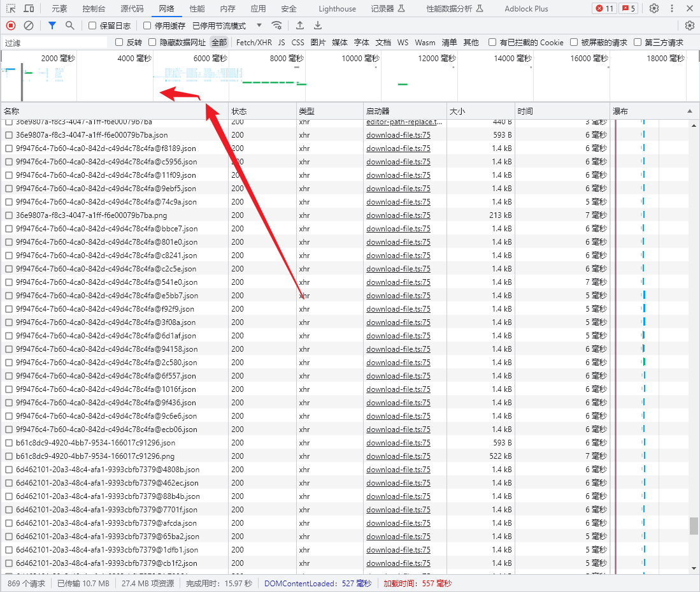Select request 6d462101...@cb1f2.json
Screen dimensions: 700x592
click(107, 563)
